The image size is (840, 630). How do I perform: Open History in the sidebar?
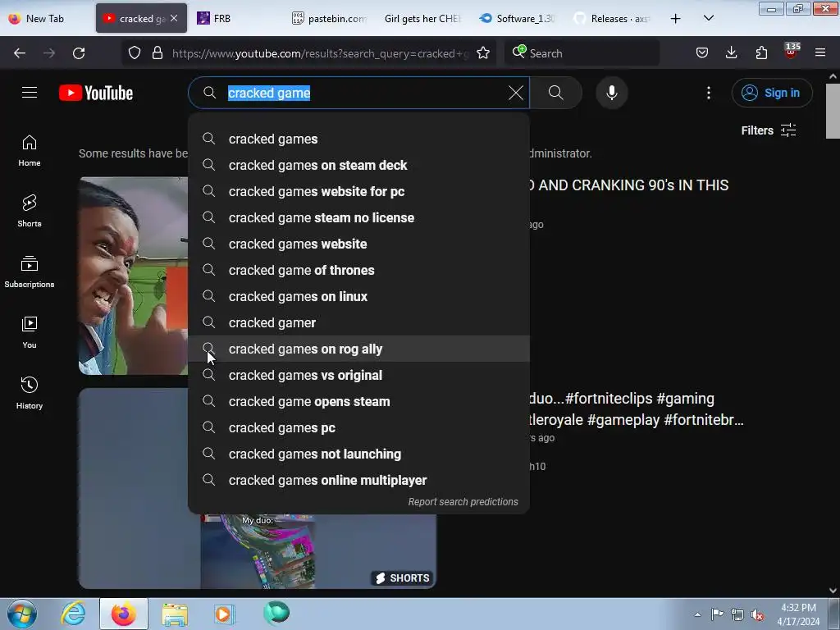[30, 393]
